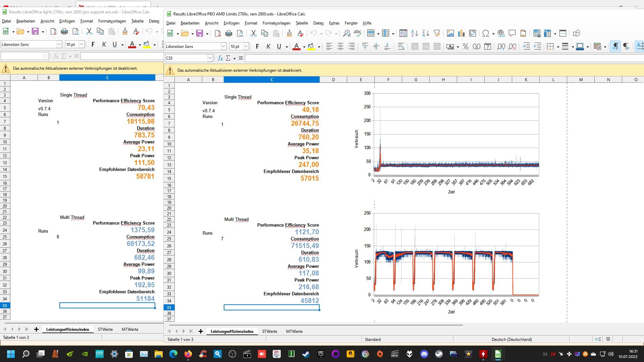
Task: Open Conditional Formatting dropdown arrow
Action: pos(605,47)
